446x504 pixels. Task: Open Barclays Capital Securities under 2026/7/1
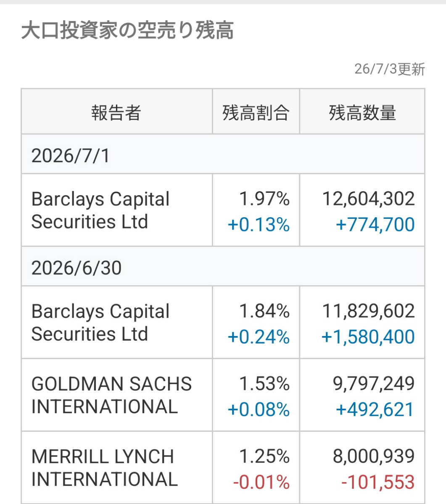[x=100, y=210]
